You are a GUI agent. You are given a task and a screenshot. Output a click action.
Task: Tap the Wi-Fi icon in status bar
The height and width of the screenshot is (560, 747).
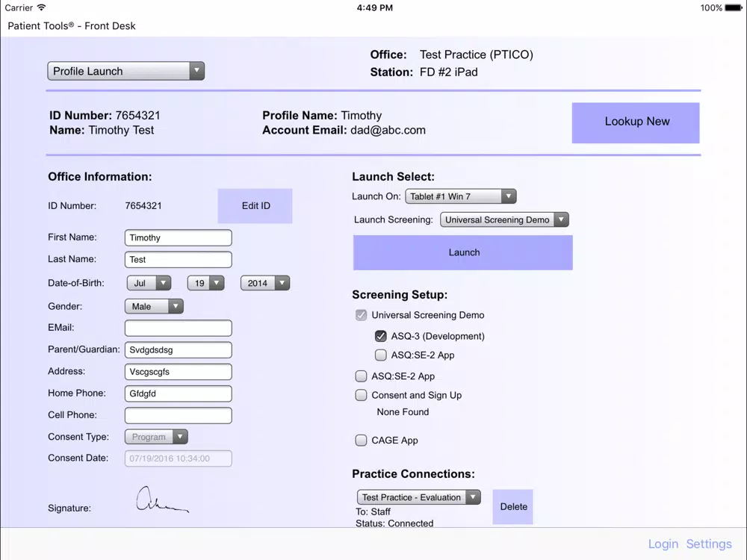[x=41, y=7]
